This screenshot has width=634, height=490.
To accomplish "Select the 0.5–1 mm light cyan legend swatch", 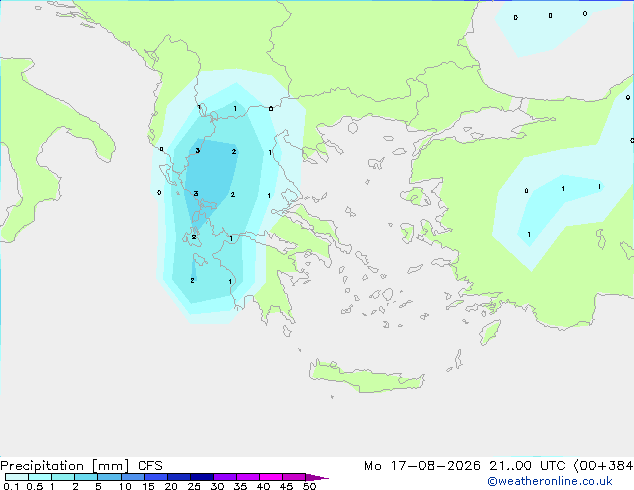I will click(x=40, y=477).
